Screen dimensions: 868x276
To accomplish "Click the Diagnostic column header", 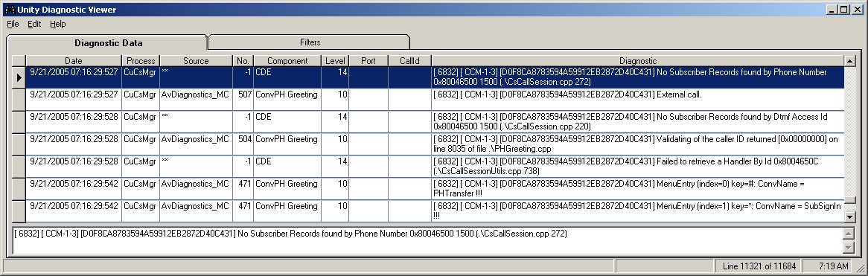I will tap(638, 61).
